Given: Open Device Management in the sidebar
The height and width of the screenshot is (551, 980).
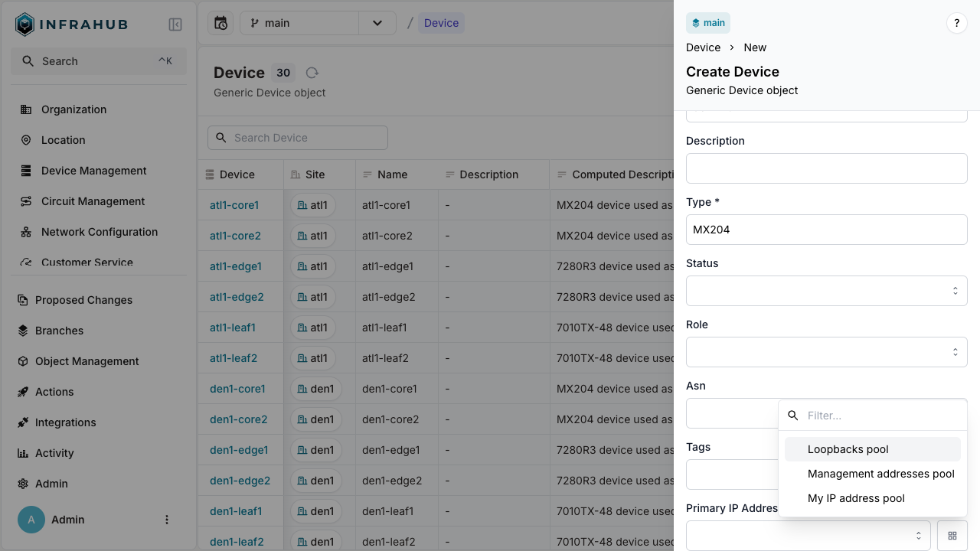Looking at the screenshot, I should [93, 171].
